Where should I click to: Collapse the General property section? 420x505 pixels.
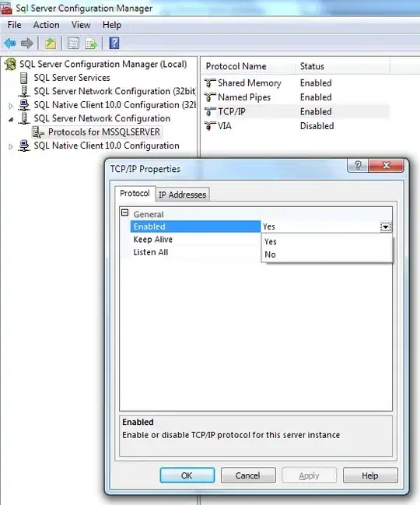click(125, 213)
